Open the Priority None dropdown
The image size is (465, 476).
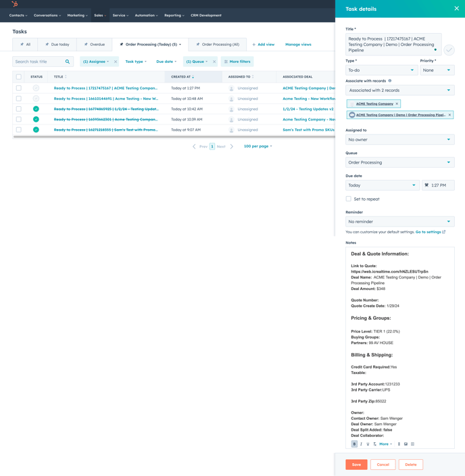point(437,70)
